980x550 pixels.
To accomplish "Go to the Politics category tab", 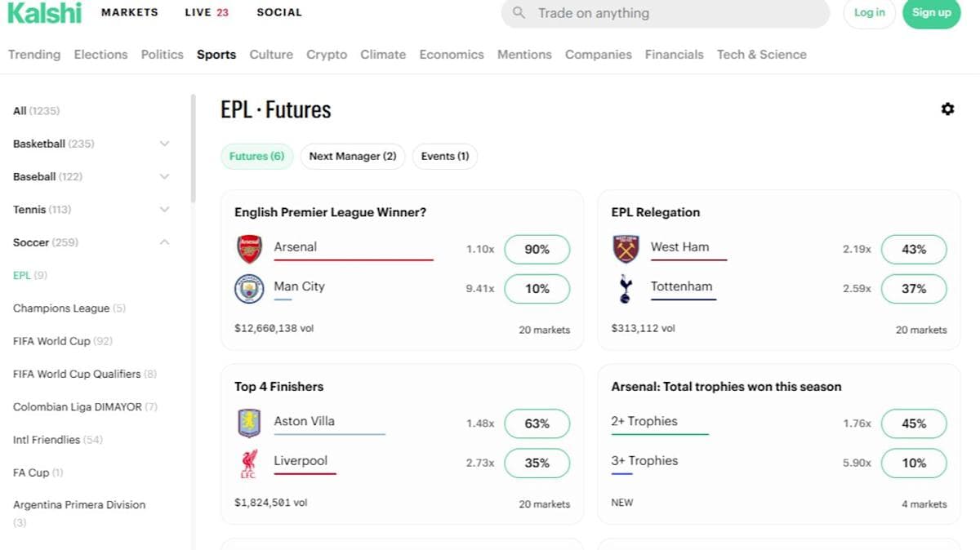I will coord(162,55).
